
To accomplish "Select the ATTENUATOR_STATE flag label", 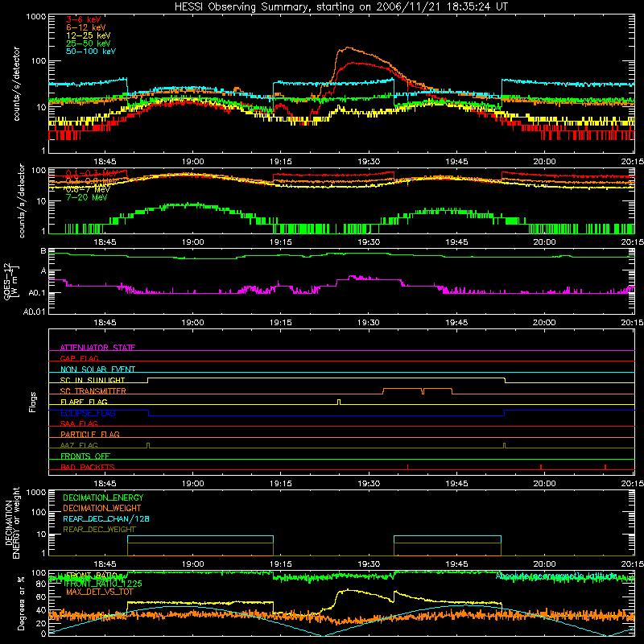I will pyautogui.click(x=97, y=348).
